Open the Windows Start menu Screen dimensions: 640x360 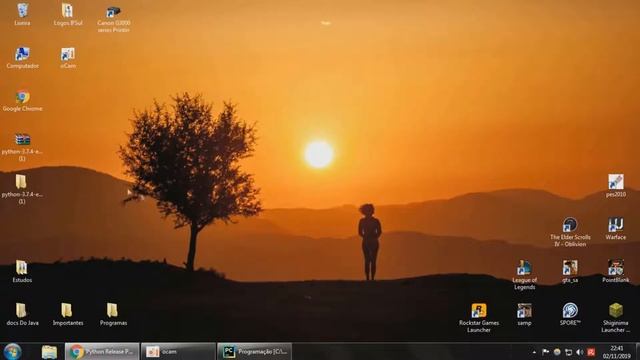tap(12, 351)
